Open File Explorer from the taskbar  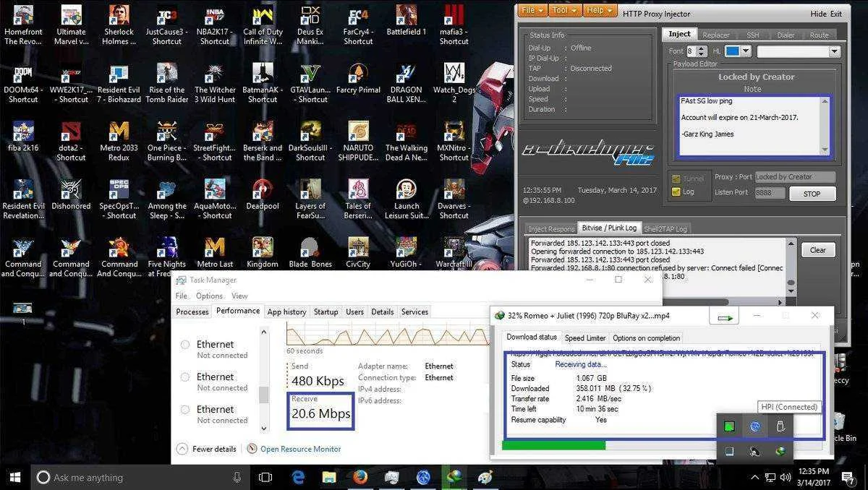(329, 477)
